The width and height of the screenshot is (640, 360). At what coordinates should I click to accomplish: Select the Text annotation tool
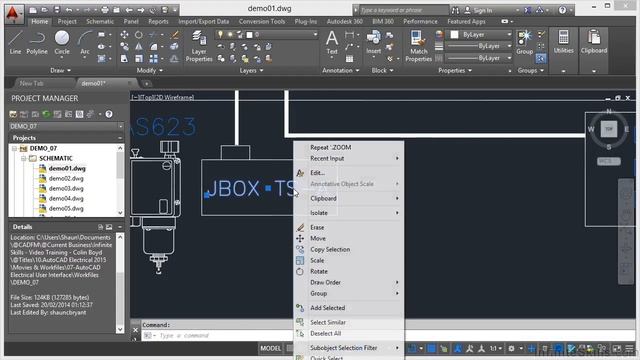point(332,42)
